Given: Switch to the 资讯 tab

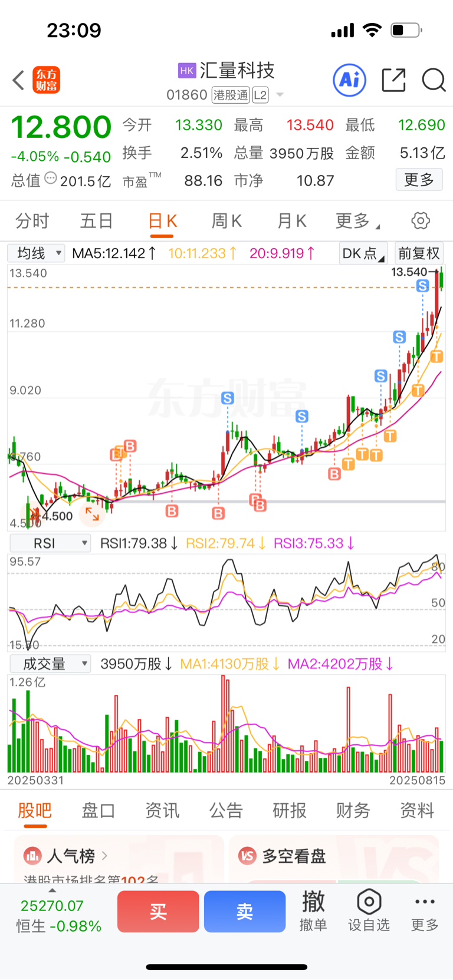Looking at the screenshot, I should (x=162, y=810).
